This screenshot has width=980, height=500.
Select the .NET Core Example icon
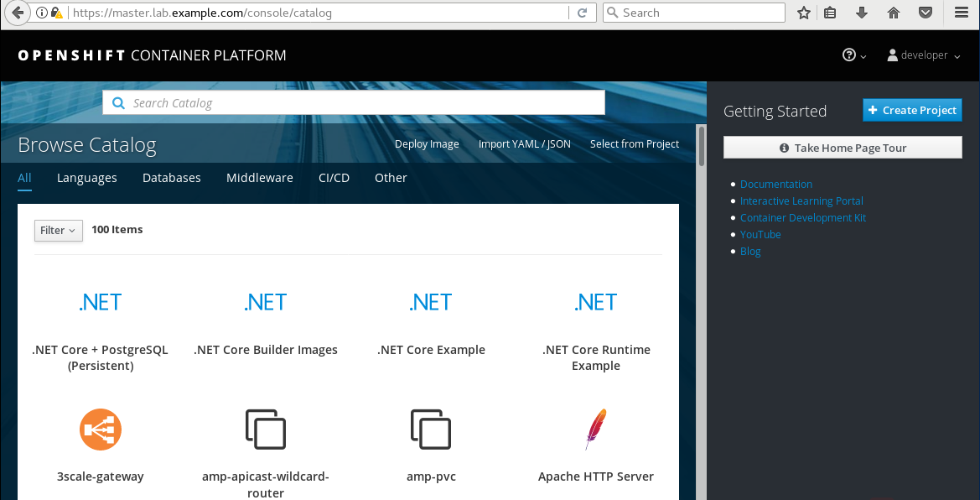click(431, 302)
